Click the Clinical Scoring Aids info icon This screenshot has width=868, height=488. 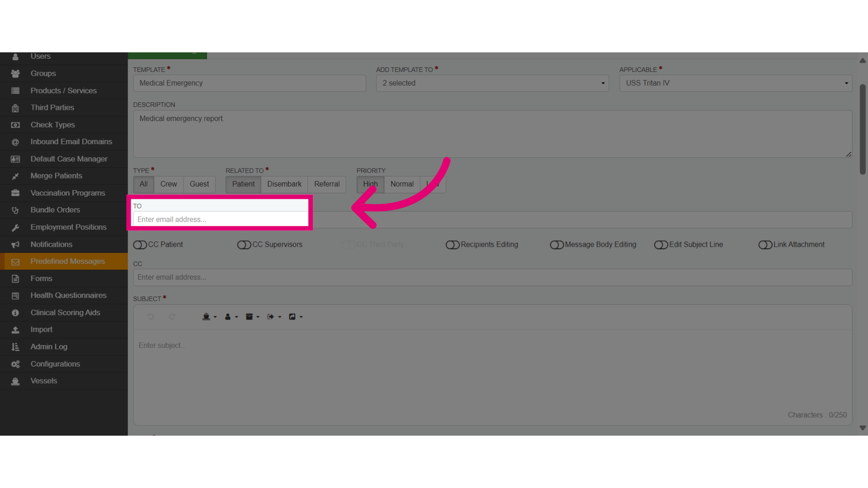pyautogui.click(x=15, y=313)
